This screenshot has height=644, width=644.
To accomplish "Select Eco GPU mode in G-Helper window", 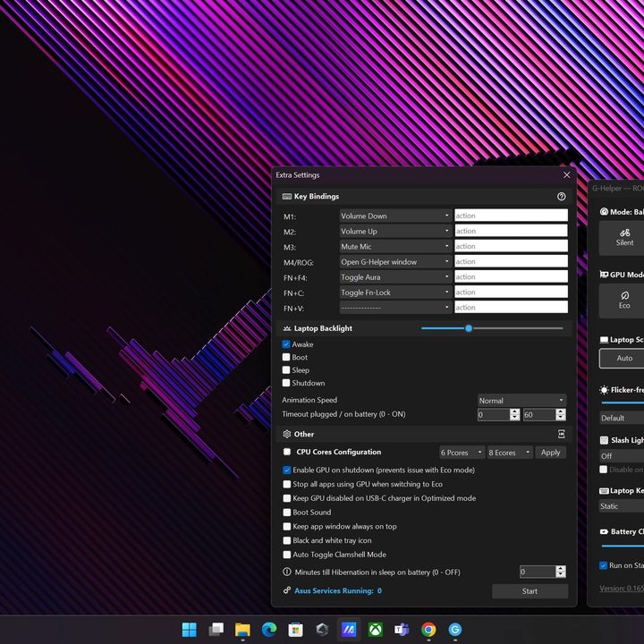I will coord(623,301).
